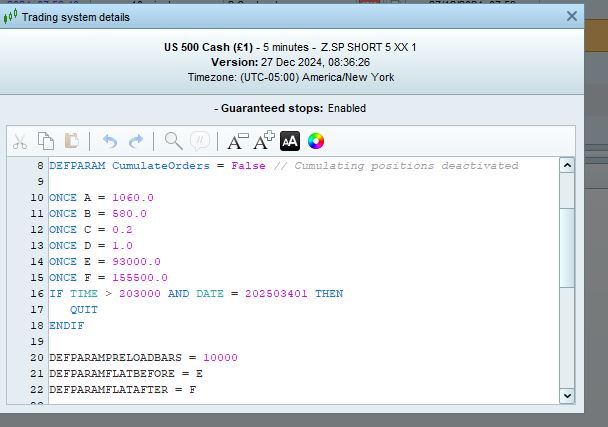The image size is (608, 427).
Task: Click the value 0.2 on line 12
Action: [122, 230]
